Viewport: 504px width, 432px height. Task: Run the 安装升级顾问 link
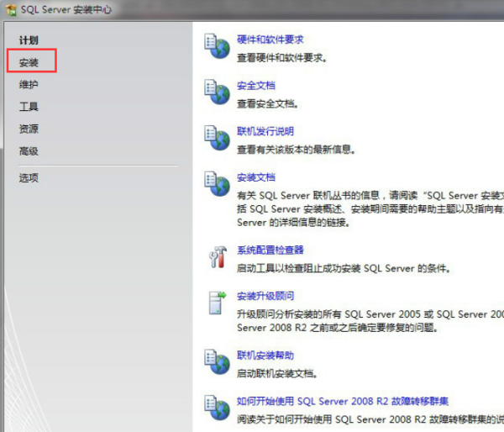coord(265,296)
